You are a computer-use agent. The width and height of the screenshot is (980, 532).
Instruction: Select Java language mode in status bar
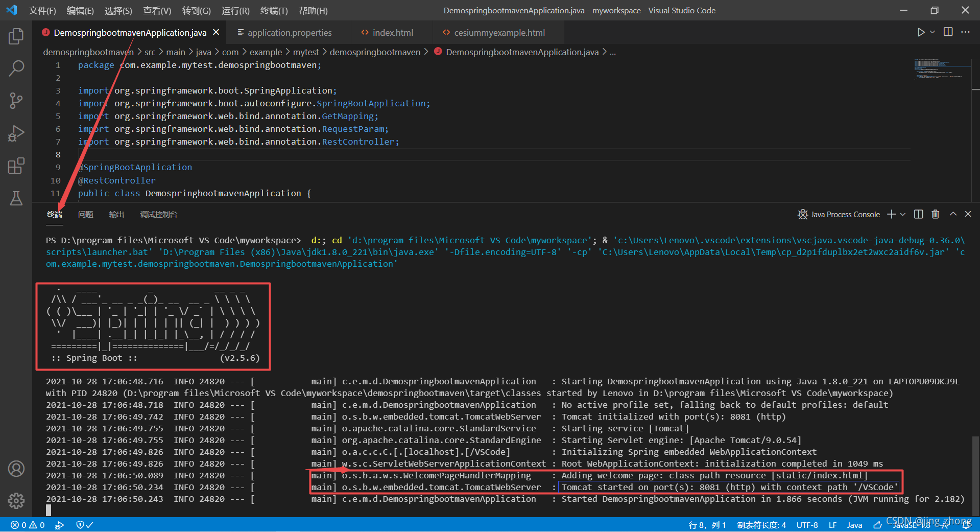pyautogui.click(x=854, y=525)
